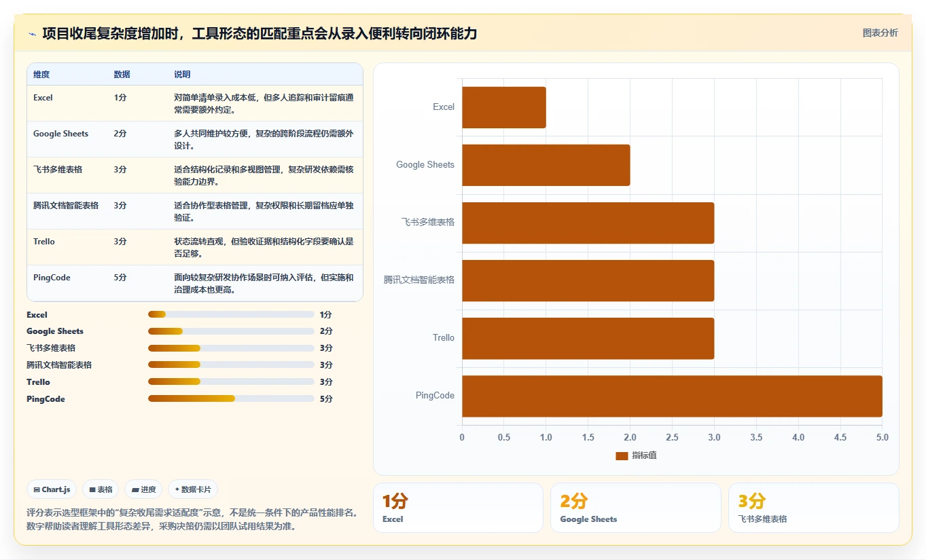Viewport: 926px width, 560px height.
Task: Click the Google Sheets label on the chart axis
Action: tap(425, 165)
